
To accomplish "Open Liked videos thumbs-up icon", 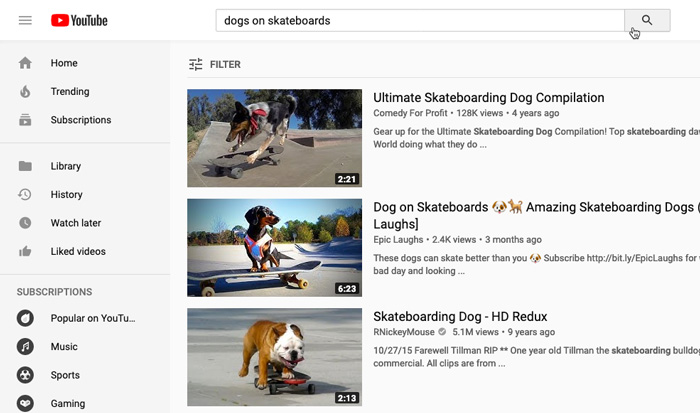I will (25, 252).
